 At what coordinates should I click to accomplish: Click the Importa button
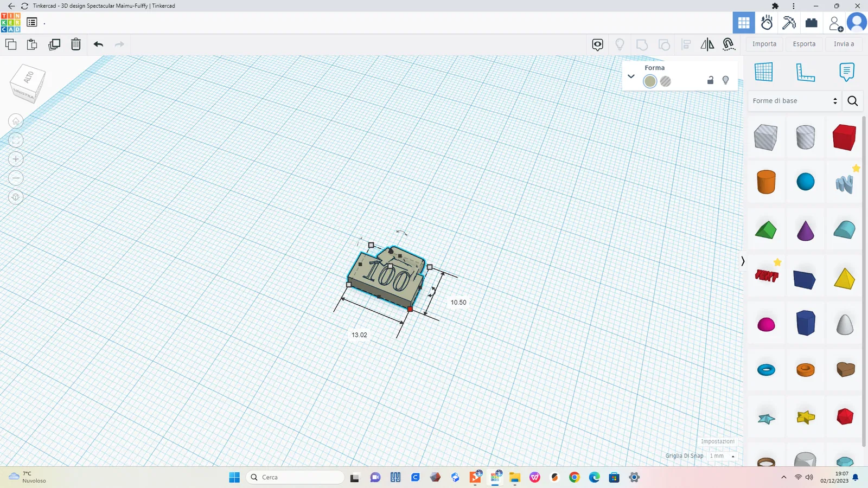pos(764,44)
